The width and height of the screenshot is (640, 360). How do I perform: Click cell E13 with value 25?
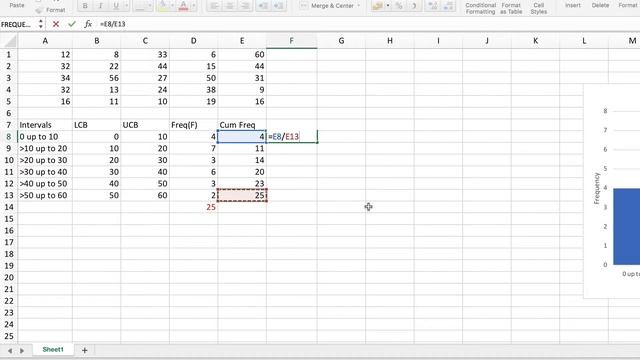click(x=242, y=196)
